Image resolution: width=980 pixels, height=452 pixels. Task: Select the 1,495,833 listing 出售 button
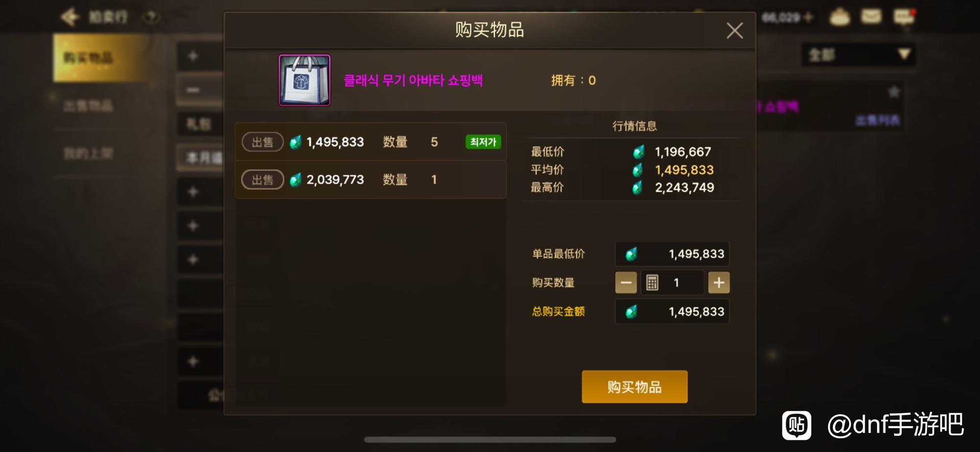coord(263,142)
